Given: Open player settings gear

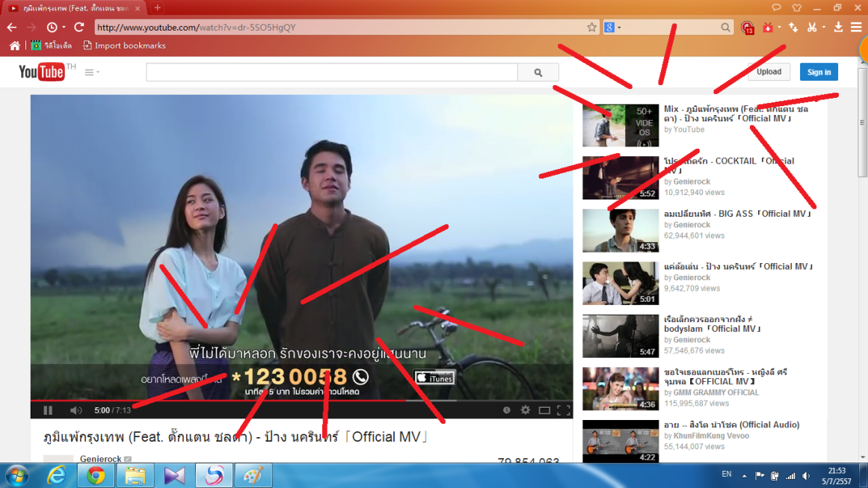Looking at the screenshot, I should pyautogui.click(x=526, y=410).
